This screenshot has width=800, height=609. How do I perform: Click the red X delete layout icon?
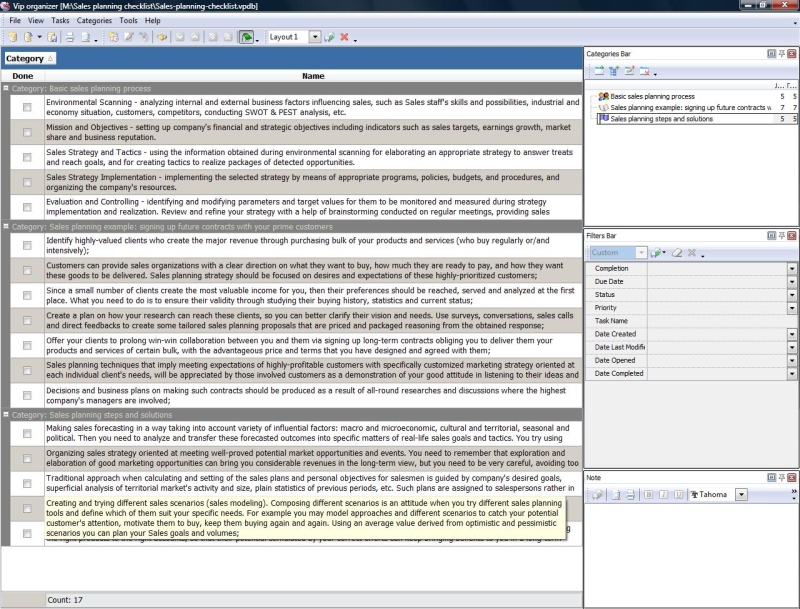pyautogui.click(x=345, y=37)
